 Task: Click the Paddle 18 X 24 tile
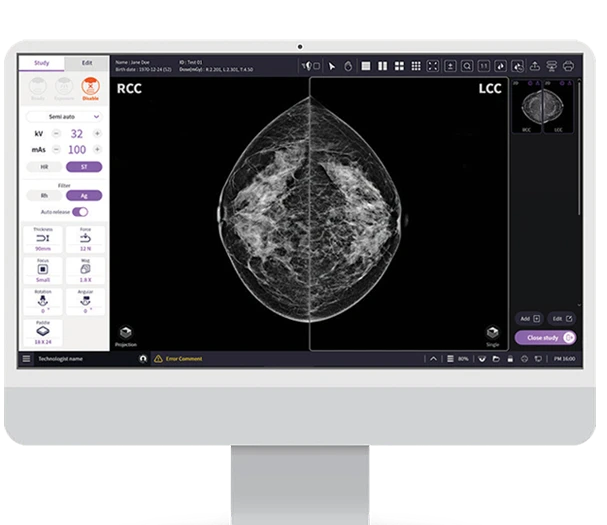pyautogui.click(x=43, y=332)
